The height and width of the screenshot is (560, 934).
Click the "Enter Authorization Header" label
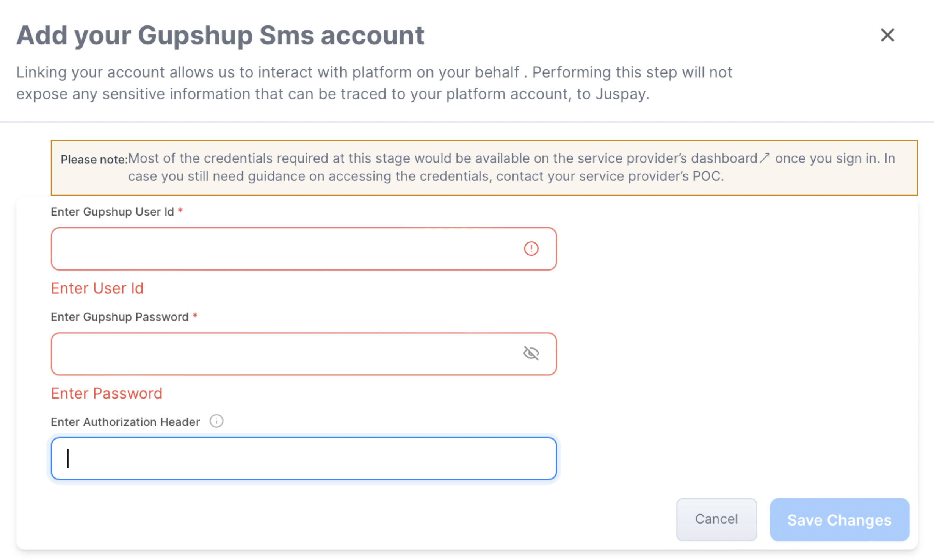125,422
